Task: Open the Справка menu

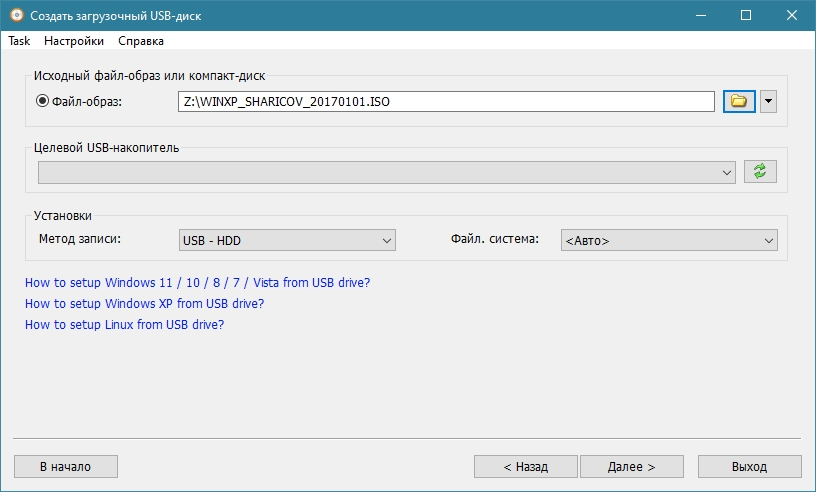Action: click(x=141, y=41)
